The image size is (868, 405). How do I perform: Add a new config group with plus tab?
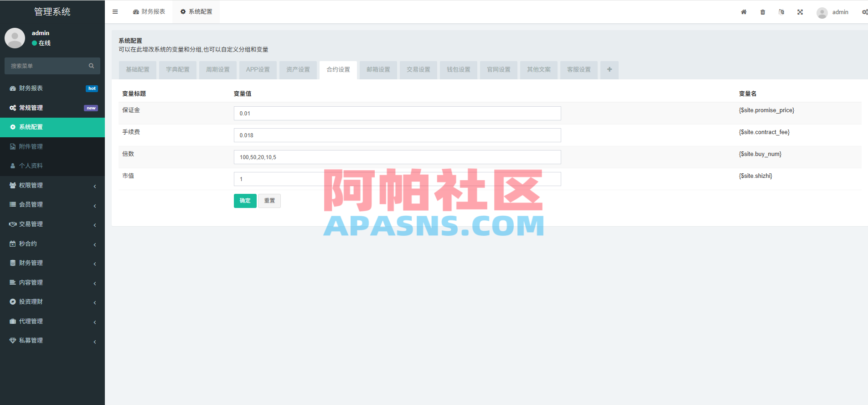[610, 70]
